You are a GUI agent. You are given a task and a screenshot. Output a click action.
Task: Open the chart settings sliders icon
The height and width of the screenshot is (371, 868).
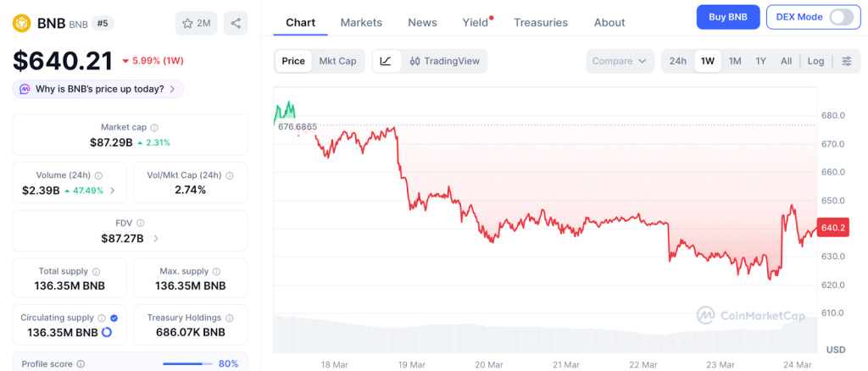tap(846, 61)
